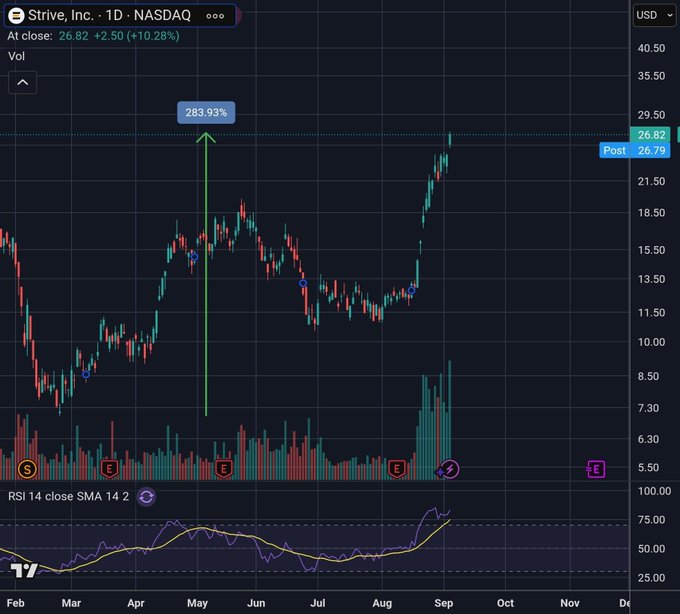Open the three-dot menu beside NASDAQ

pyautogui.click(x=215, y=16)
